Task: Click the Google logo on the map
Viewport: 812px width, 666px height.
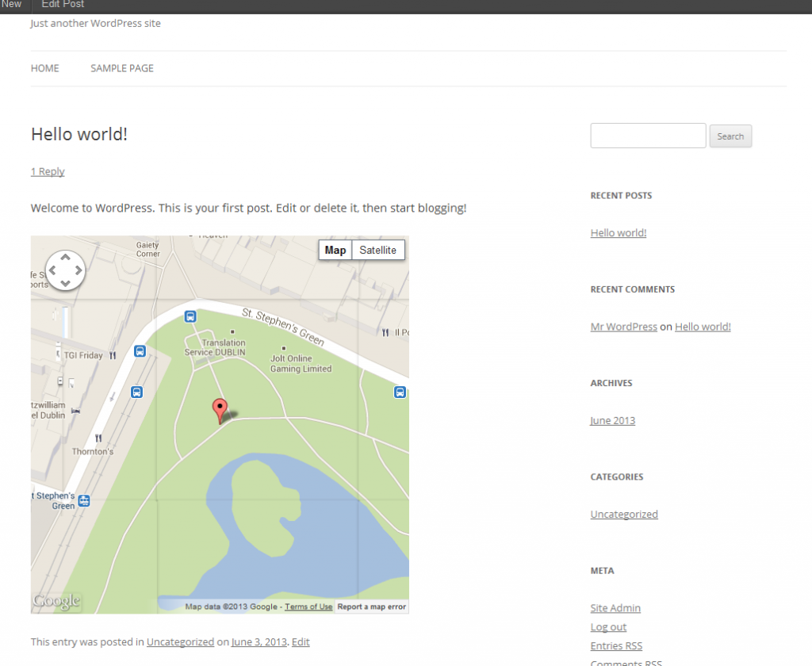Action: [56, 601]
